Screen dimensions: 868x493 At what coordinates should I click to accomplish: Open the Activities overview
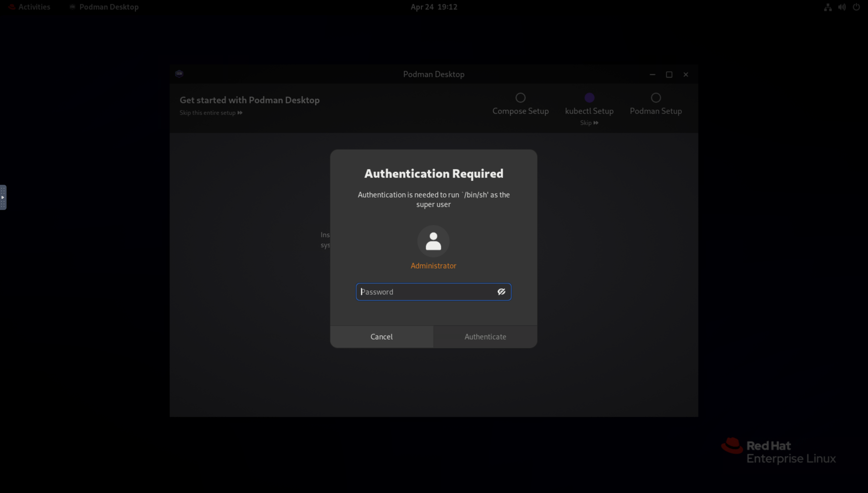point(29,7)
